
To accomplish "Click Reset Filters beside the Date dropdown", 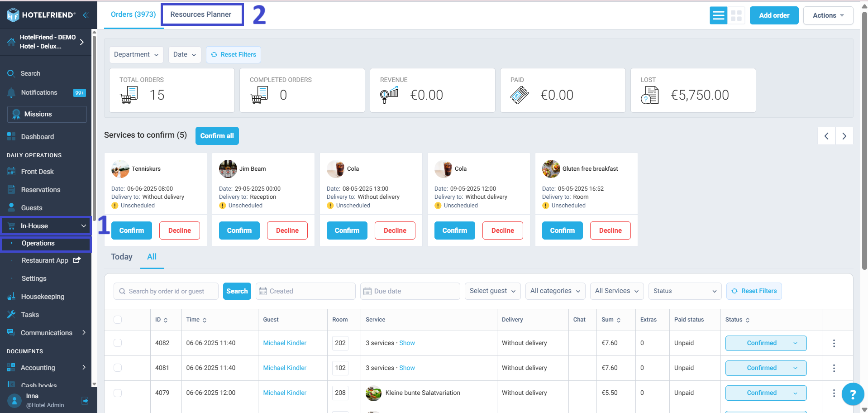I will (234, 55).
